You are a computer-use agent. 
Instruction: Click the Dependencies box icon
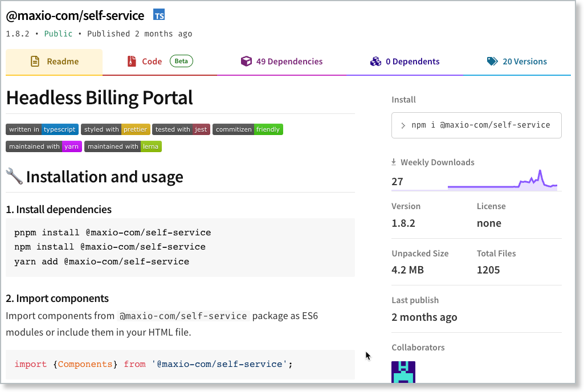(246, 62)
